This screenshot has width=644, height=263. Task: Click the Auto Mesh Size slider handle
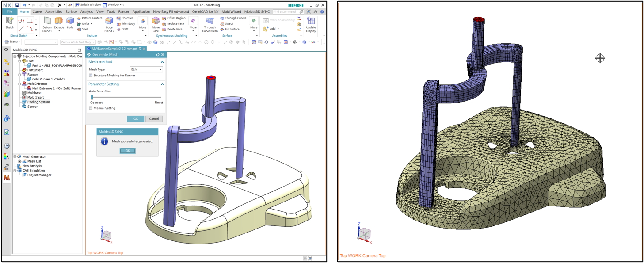pyautogui.click(x=92, y=97)
